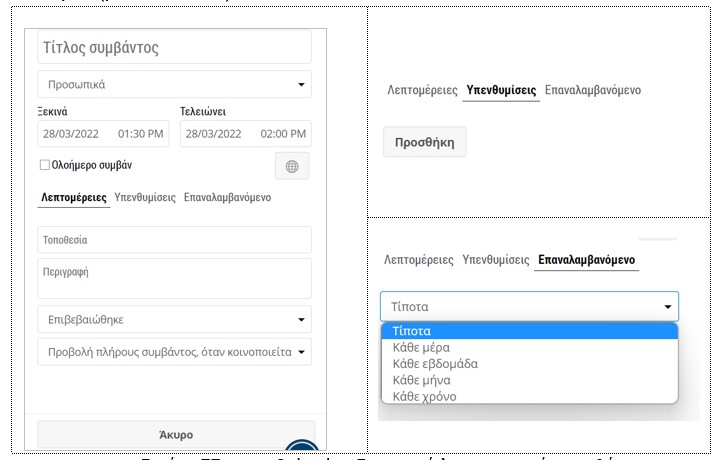Choose Κάθε μήνα in the list
Screen dimensions: 723x460
(529, 380)
